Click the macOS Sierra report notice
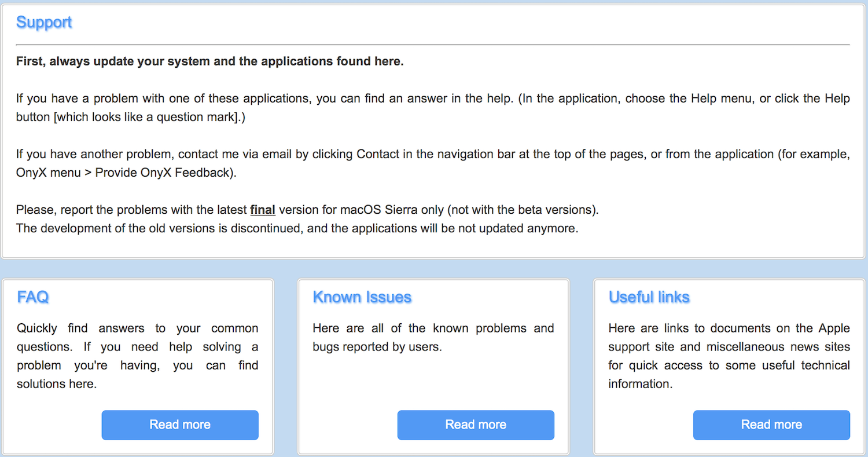 (307, 210)
